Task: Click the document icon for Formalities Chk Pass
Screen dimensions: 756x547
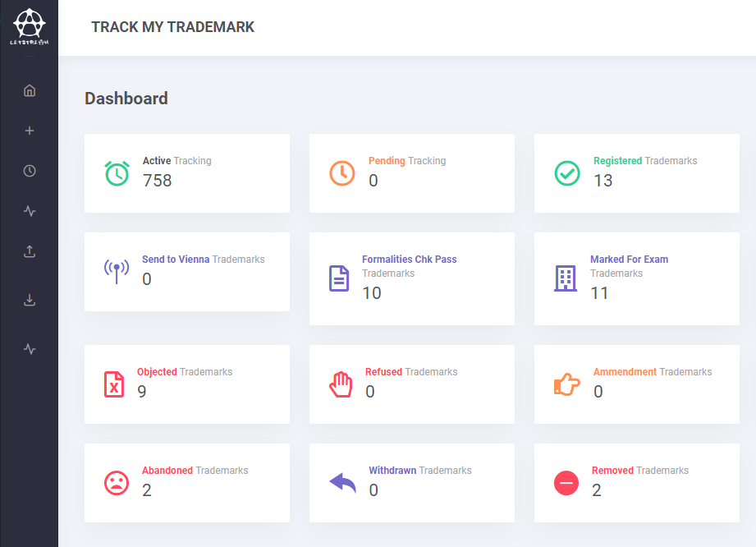Action: 339,278
